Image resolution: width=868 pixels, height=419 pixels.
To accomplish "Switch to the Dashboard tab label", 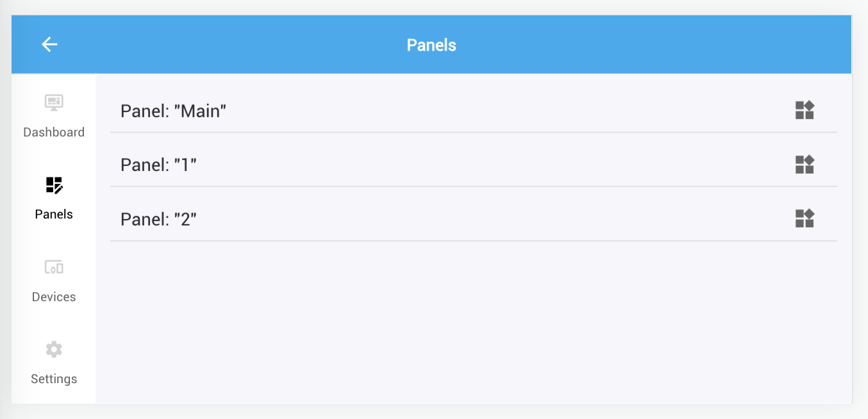I will tap(54, 132).
